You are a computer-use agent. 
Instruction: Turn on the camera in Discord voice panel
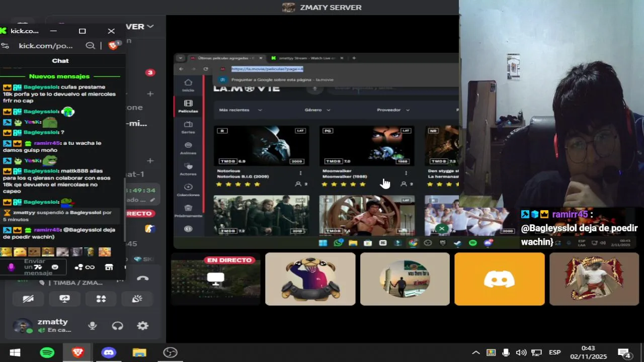tap(28, 299)
